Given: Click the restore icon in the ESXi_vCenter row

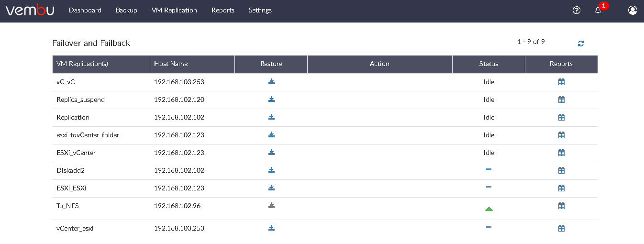Looking at the screenshot, I should 271,153.
